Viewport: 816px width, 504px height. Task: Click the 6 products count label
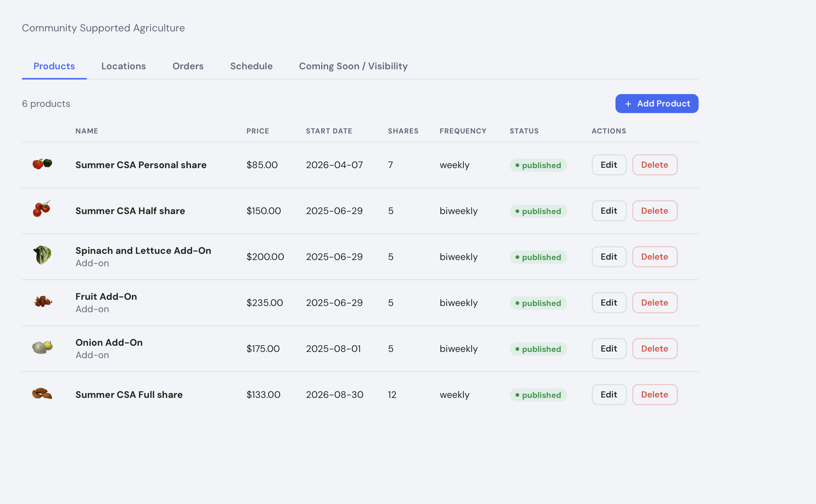coord(46,104)
